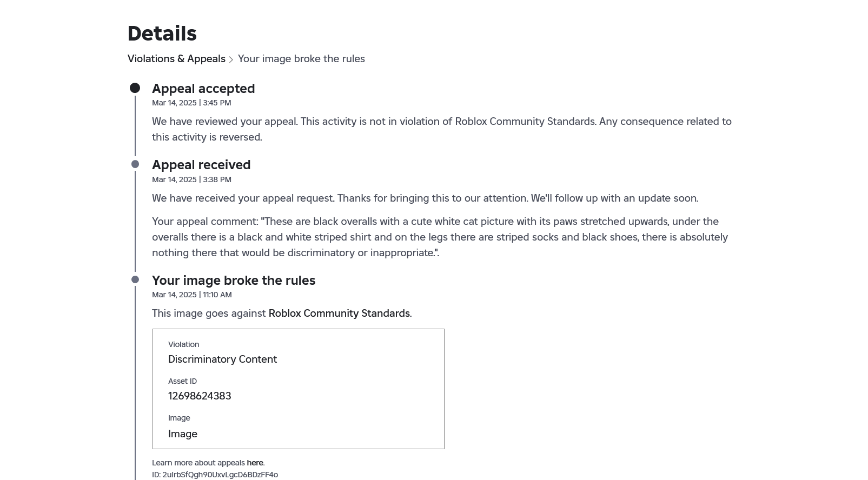Open the Roblox Community Standards link

(x=339, y=314)
